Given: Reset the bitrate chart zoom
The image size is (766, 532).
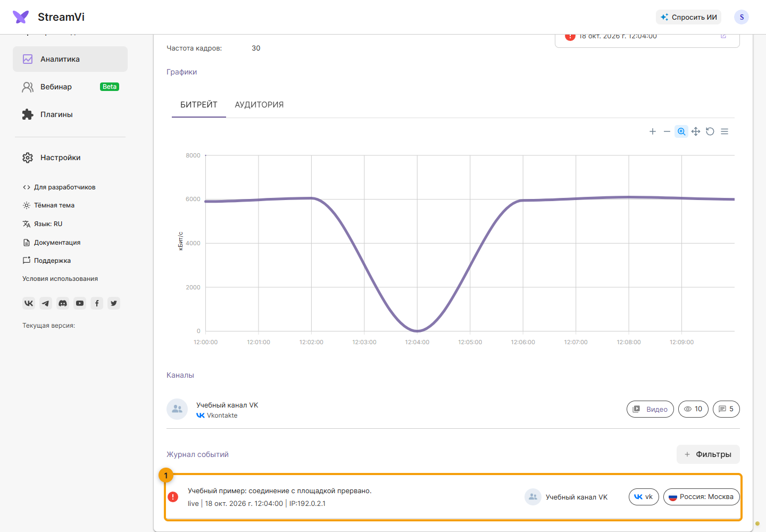Looking at the screenshot, I should [x=710, y=131].
